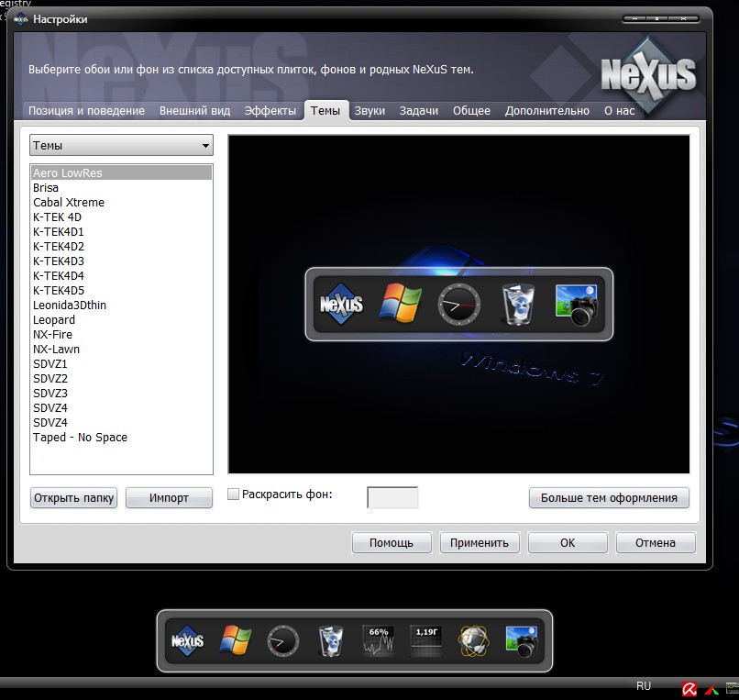
Task: Select the Cabal Xtreme theme
Action: tap(121, 203)
